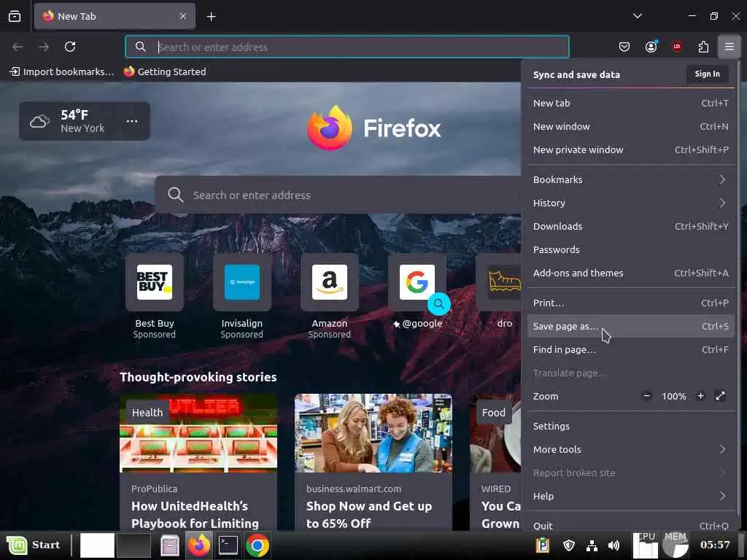Screen dimensions: 747x560
Task: Click the network tray icon
Action: 592,545
